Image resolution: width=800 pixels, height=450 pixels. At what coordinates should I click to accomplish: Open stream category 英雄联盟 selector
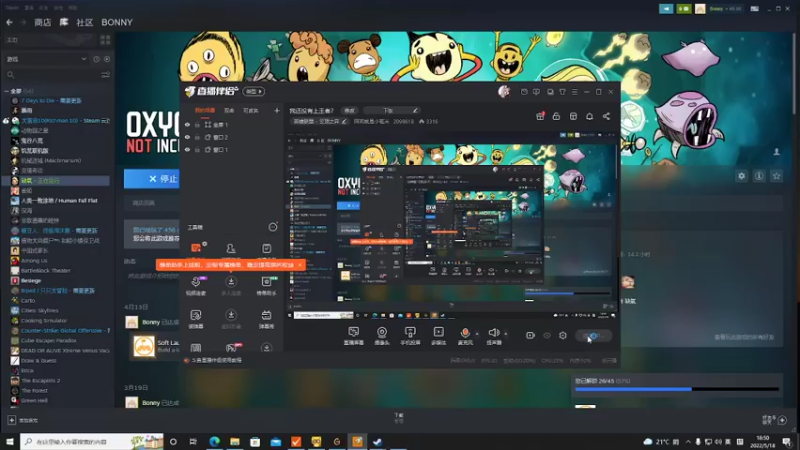pos(320,121)
